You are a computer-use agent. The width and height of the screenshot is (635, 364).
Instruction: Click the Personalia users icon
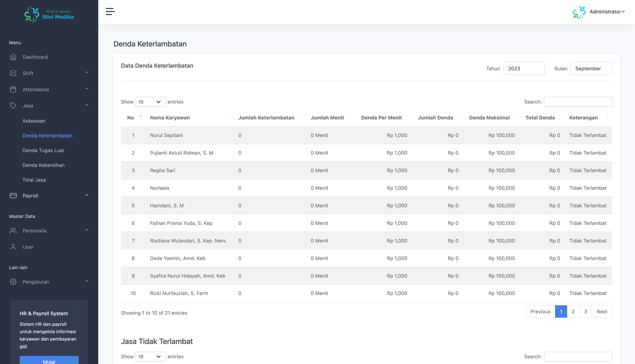coord(13,231)
